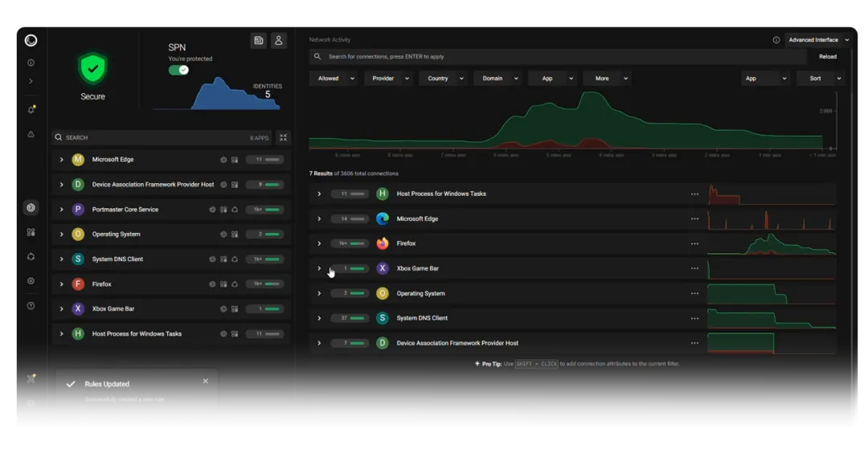The image size is (868, 453).
Task: Open the Allowed filter dropdown
Action: pyautogui.click(x=334, y=79)
